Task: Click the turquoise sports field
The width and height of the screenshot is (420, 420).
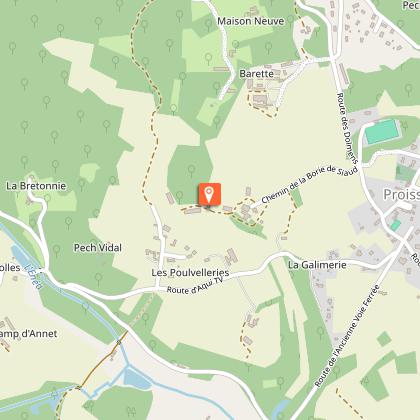Action: (382, 132)
